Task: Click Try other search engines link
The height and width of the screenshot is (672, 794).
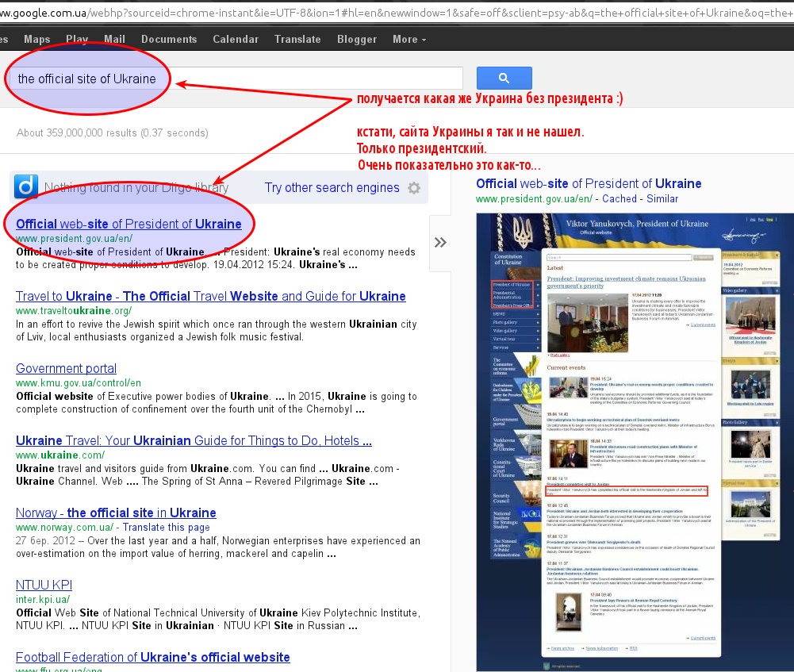Action: point(332,188)
